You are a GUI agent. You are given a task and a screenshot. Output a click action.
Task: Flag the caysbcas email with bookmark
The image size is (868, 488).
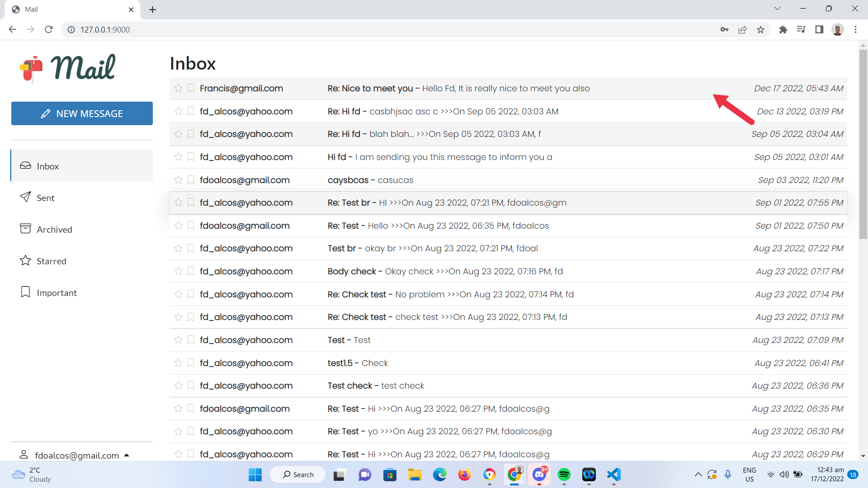pyautogui.click(x=190, y=180)
